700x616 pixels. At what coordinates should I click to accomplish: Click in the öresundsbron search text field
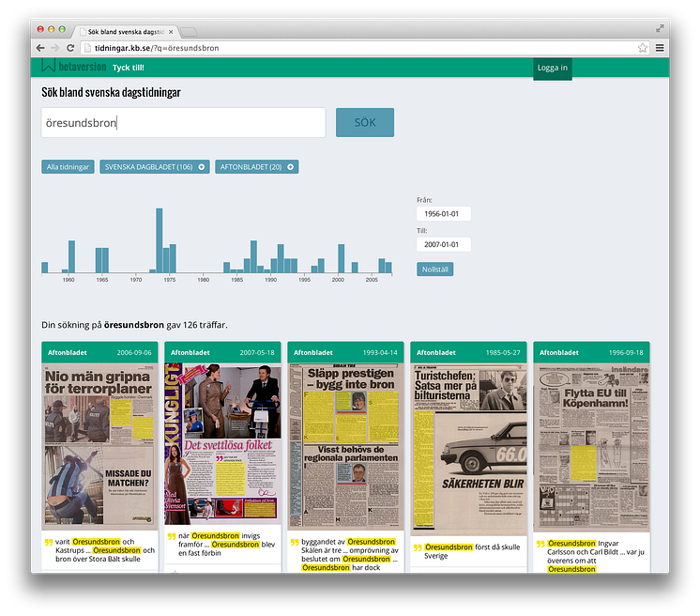(183, 123)
